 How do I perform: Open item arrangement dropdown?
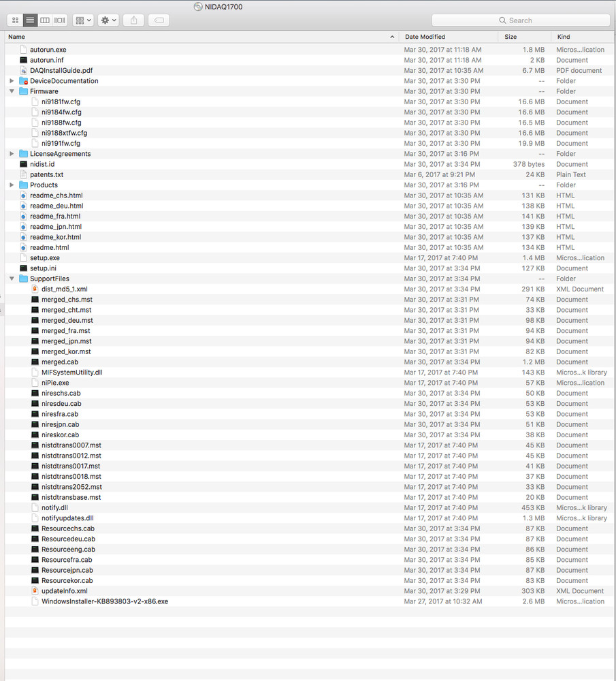click(83, 20)
